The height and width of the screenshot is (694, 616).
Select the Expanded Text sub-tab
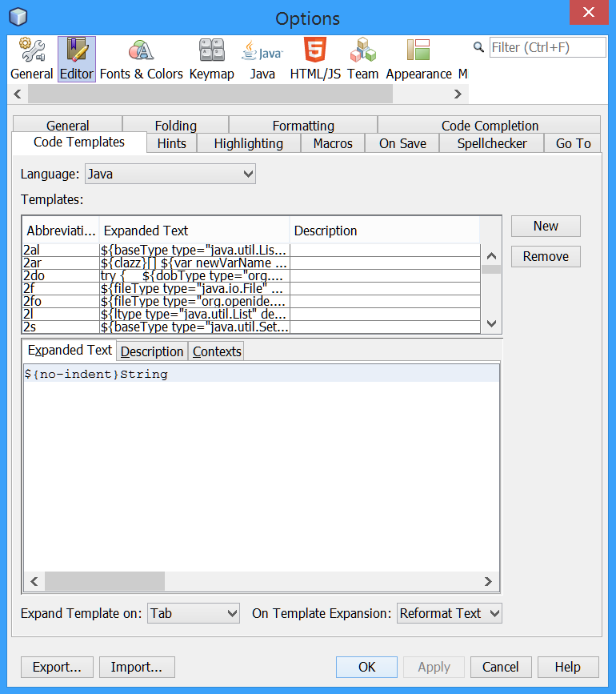pos(70,350)
